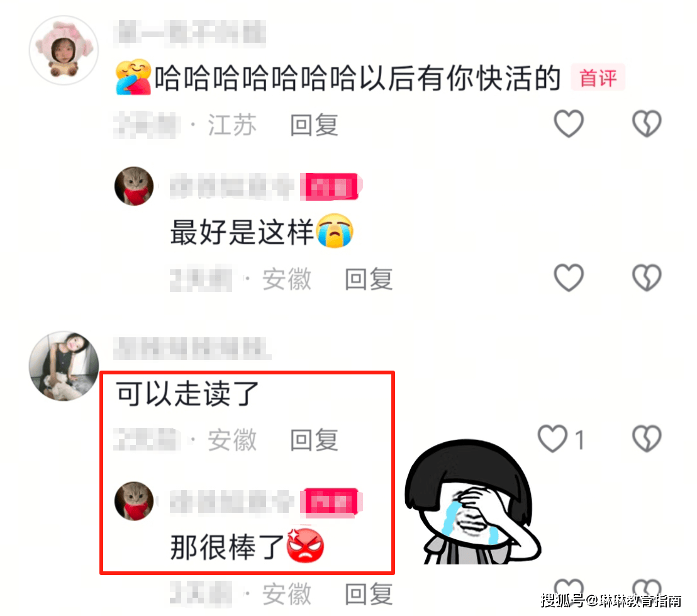Dislike the 可以走读了 comment

[647, 439]
